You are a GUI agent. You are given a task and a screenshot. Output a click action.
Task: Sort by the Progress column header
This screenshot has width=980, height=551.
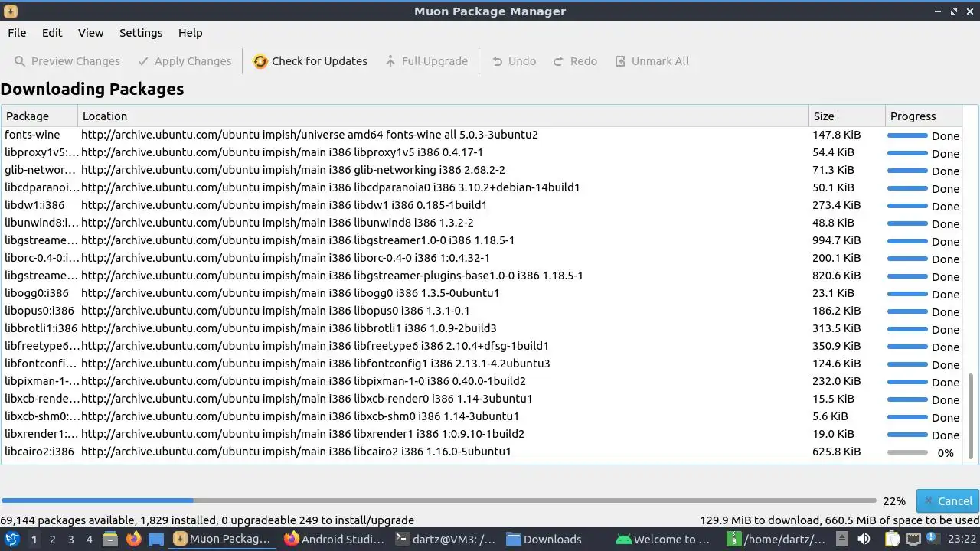(x=923, y=116)
